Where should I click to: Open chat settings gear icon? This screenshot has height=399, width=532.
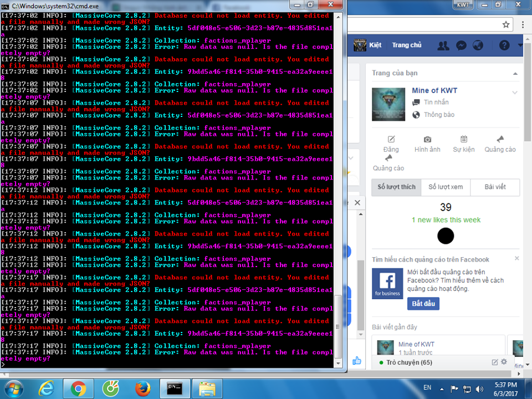pyautogui.click(x=504, y=362)
